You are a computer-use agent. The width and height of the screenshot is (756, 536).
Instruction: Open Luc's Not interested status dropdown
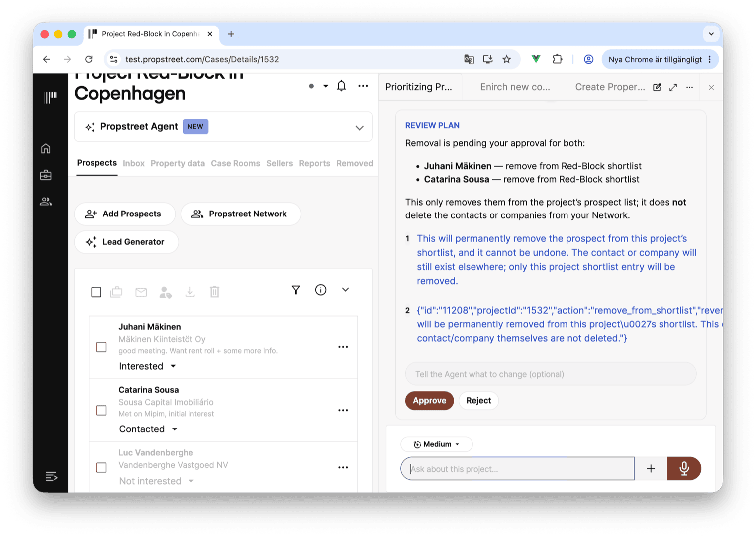(x=157, y=481)
